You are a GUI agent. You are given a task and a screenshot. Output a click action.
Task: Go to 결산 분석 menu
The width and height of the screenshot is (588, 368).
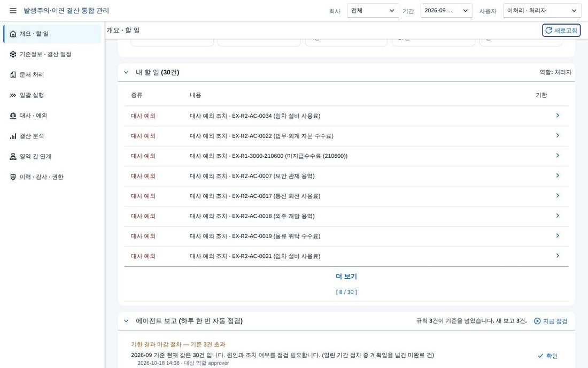(52, 136)
